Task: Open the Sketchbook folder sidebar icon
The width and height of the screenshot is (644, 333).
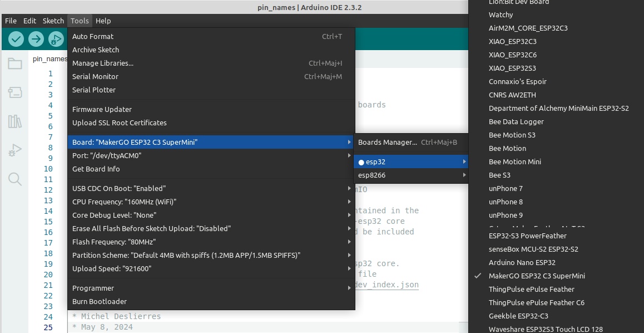Action: coord(15,63)
